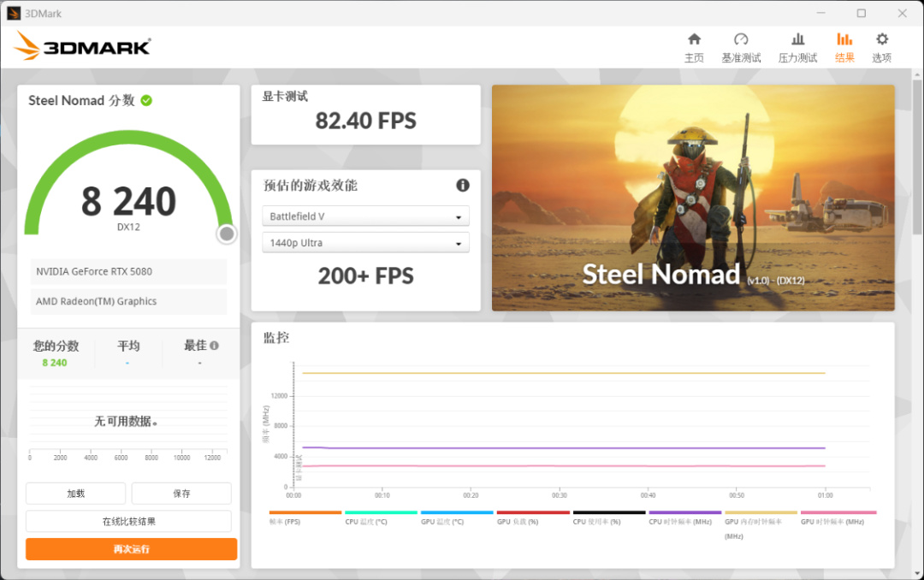Click the 00:30 time axis label
Image resolution: width=924 pixels, height=580 pixels.
coord(560,495)
